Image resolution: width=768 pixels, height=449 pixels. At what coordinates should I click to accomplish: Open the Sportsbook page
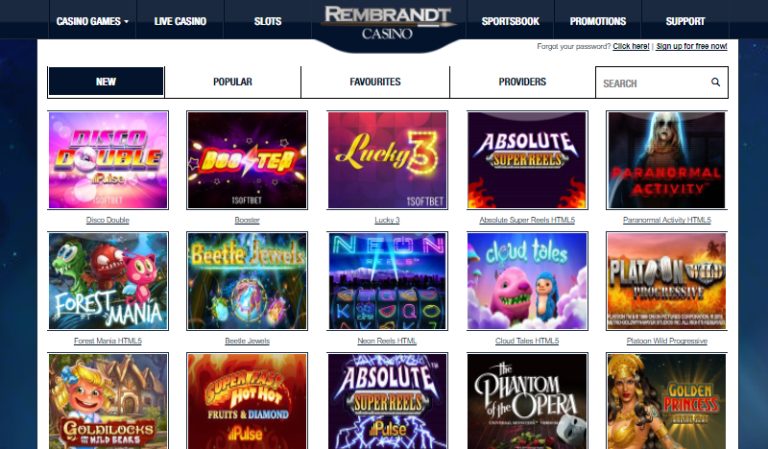510,21
